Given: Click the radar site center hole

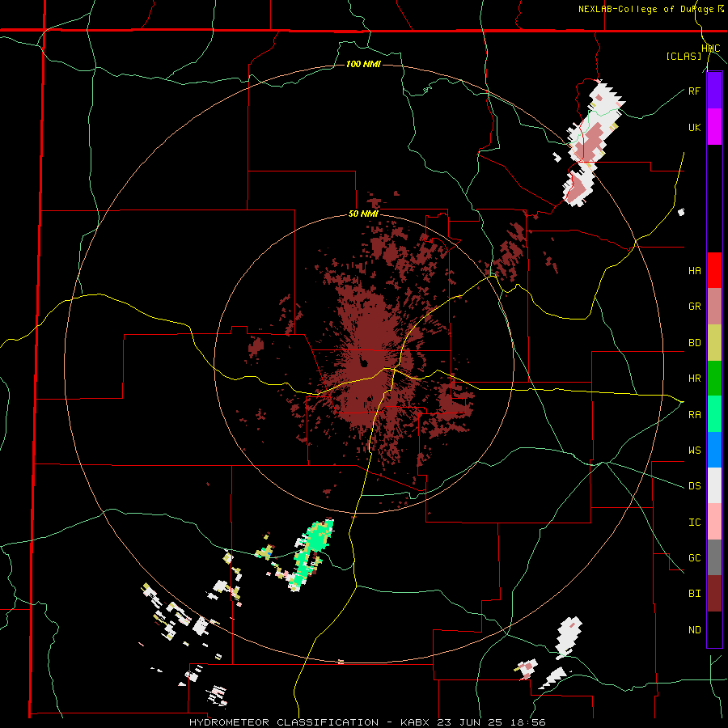Looking at the screenshot, I should (x=363, y=363).
